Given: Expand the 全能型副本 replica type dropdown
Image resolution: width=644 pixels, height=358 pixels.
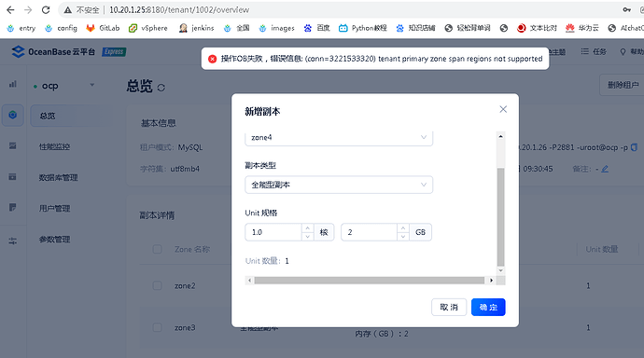Looking at the screenshot, I should click(339, 185).
